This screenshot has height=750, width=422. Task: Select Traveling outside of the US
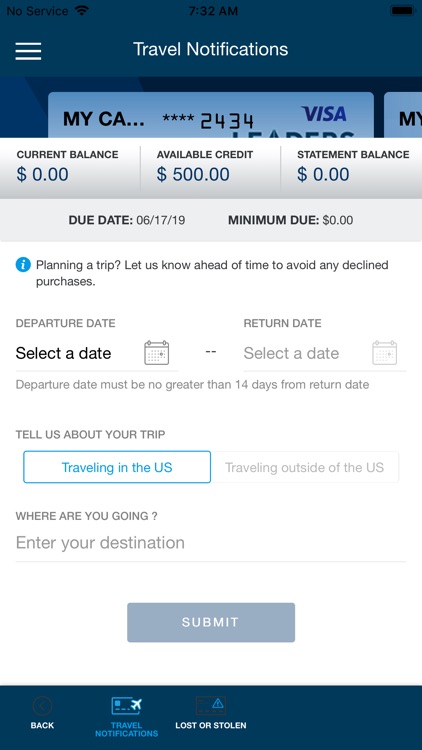pyautogui.click(x=305, y=467)
